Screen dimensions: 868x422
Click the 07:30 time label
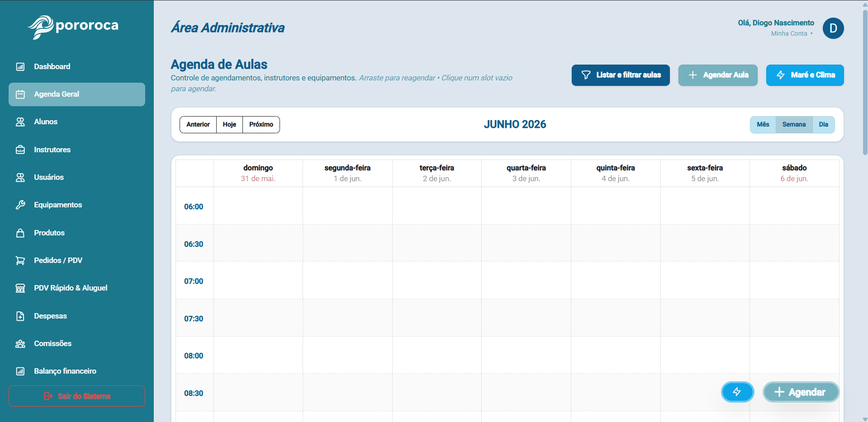click(x=194, y=319)
